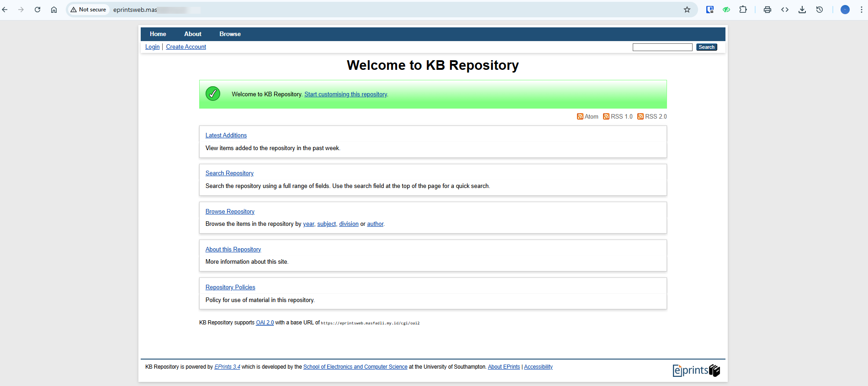Open the extensions puzzle icon
868x386 pixels.
[743, 10]
